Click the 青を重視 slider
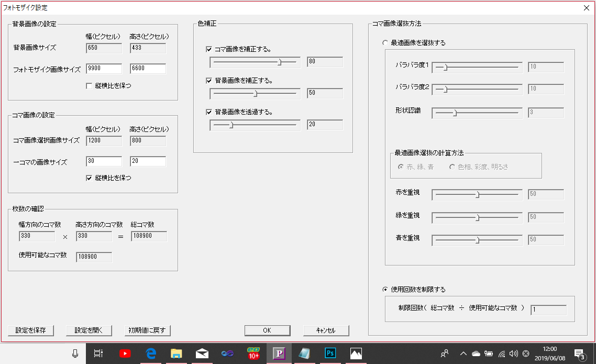 click(477, 240)
